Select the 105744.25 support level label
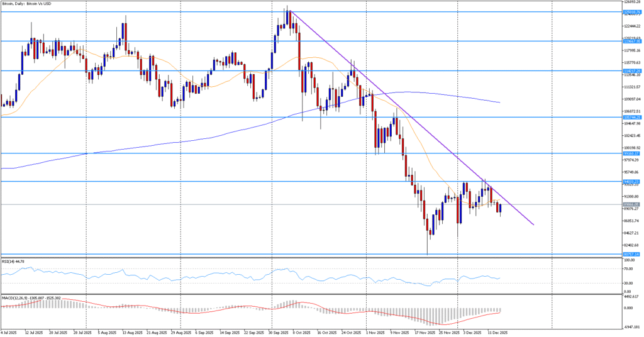Image resolution: width=644 pixels, height=337 pixels. pos(631,117)
